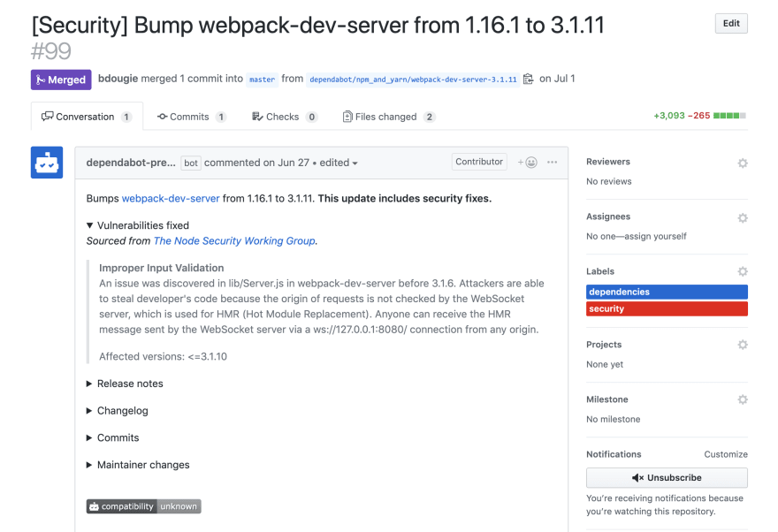Click assign yourself link
This screenshot has width=778, height=532.
click(655, 236)
